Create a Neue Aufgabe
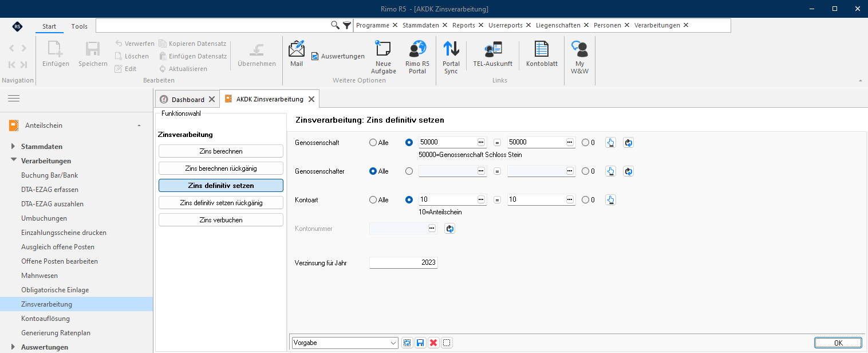 coord(383,57)
